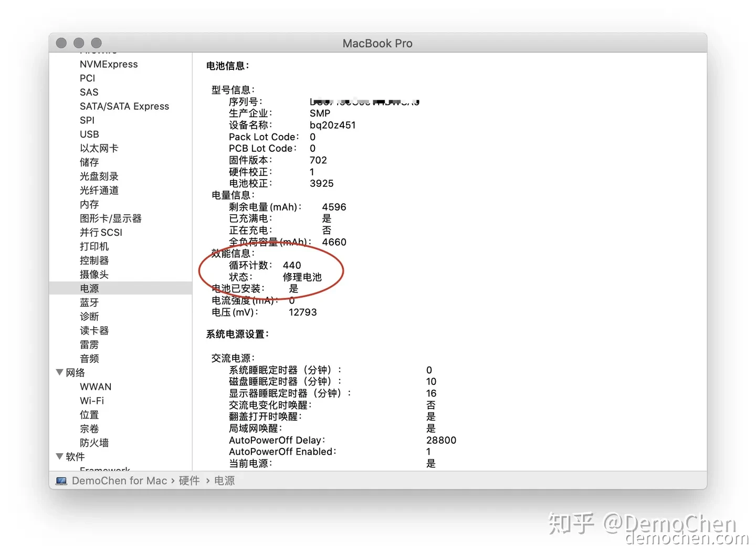Open Wi-Fi in the sidebar
Viewport: 756px width, 554px height.
coord(92,401)
